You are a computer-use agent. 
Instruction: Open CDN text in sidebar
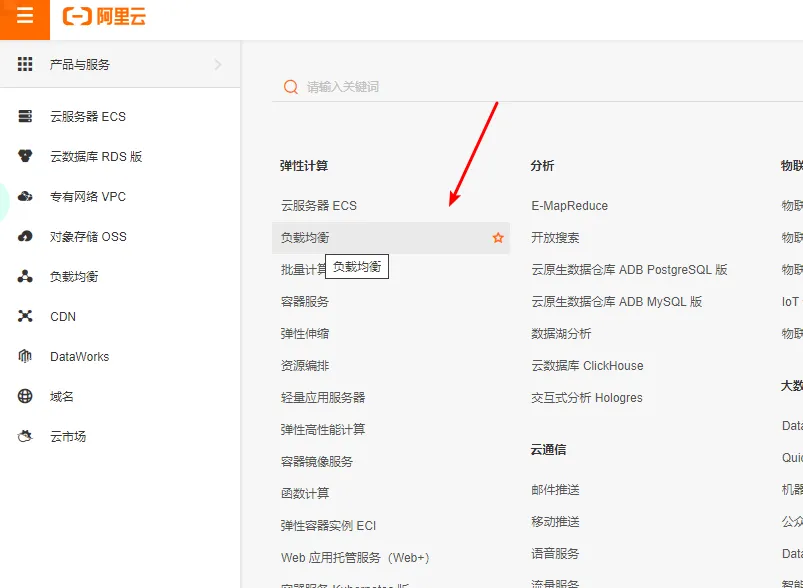click(x=63, y=317)
